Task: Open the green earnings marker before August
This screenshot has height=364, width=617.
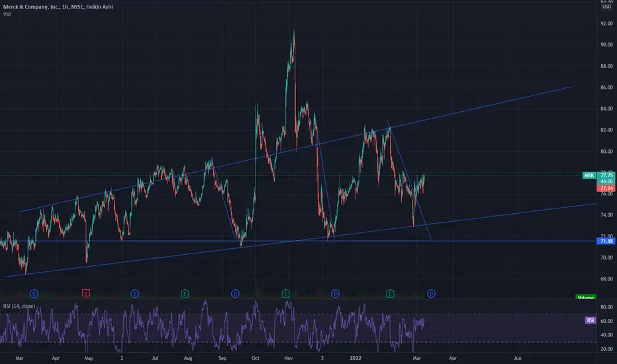Action: 185,294
